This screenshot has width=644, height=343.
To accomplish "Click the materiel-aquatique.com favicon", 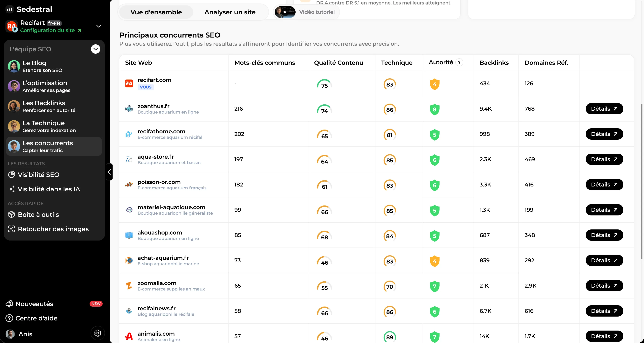I will pos(129,210).
